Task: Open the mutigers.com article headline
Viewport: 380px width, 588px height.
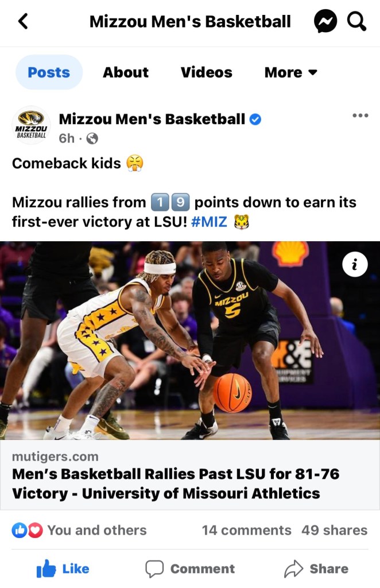Action: point(176,483)
